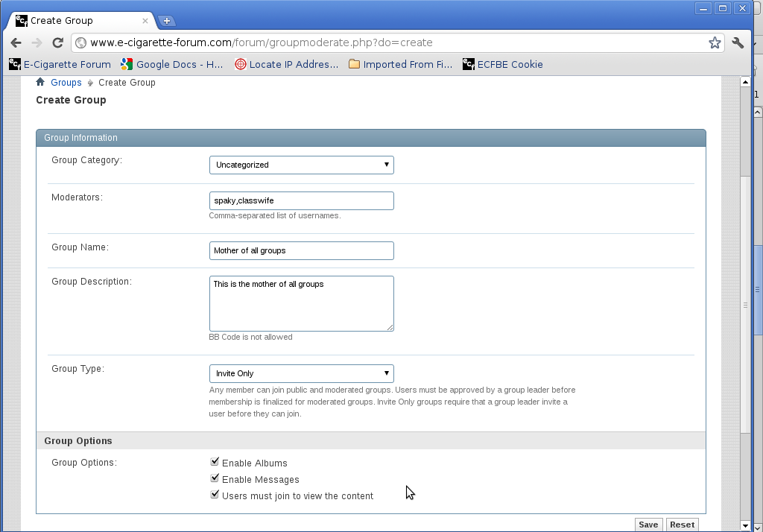
Task: Click the Group Options section heading
Action: (78, 441)
